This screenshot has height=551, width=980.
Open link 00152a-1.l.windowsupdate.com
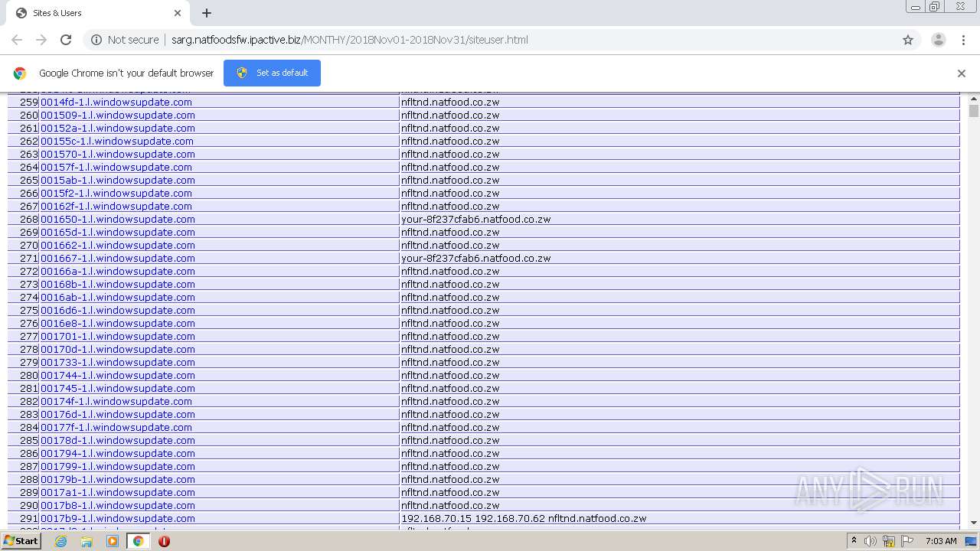click(x=118, y=128)
